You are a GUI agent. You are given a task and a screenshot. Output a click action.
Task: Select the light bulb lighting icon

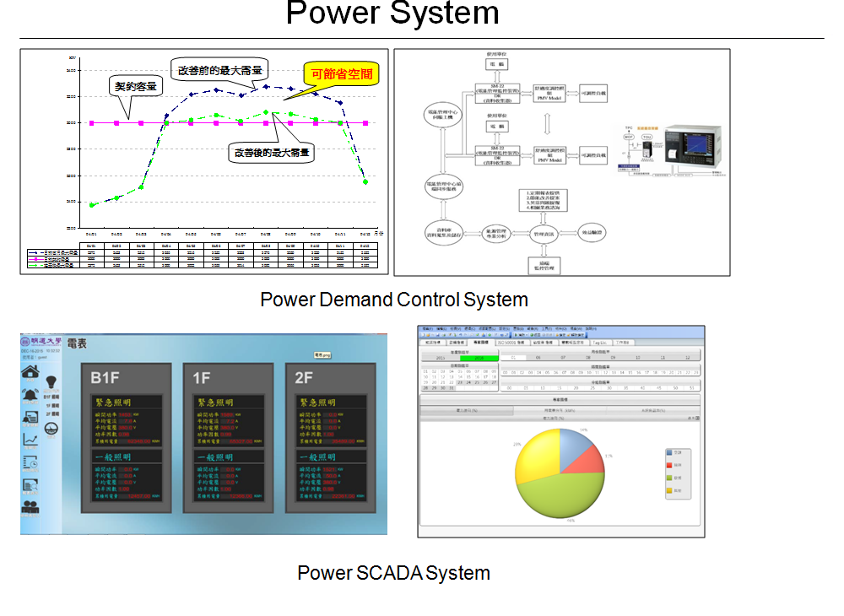click(x=51, y=382)
